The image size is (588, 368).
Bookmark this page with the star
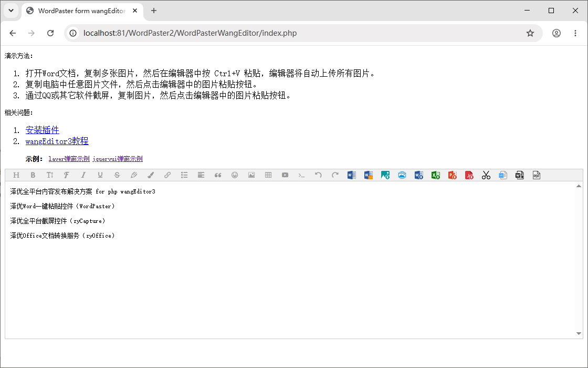(x=530, y=33)
